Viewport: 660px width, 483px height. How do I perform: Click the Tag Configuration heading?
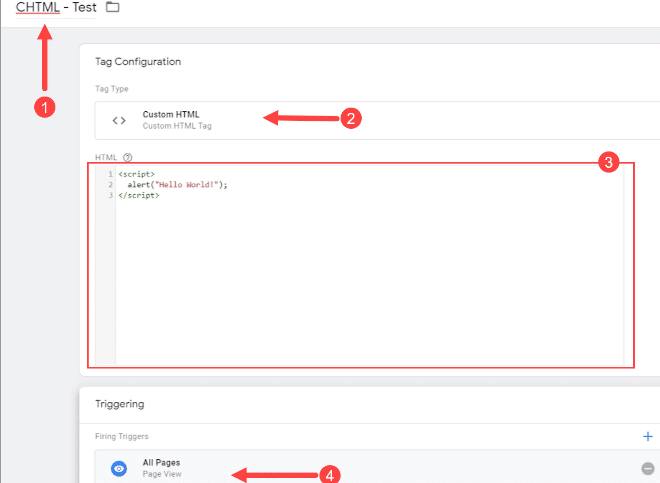coord(138,61)
